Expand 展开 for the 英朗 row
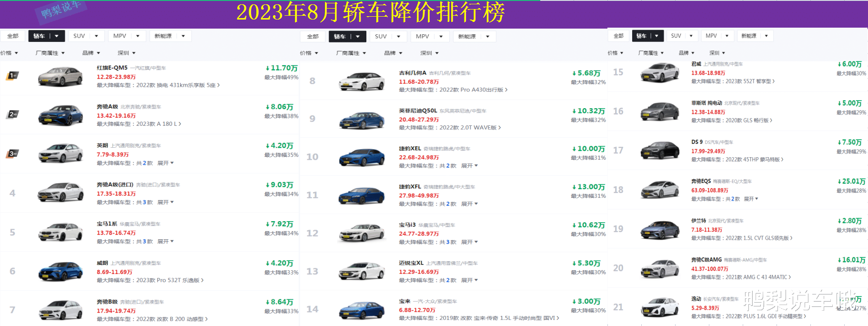Viewport: 868px width, 326px height. (165, 163)
